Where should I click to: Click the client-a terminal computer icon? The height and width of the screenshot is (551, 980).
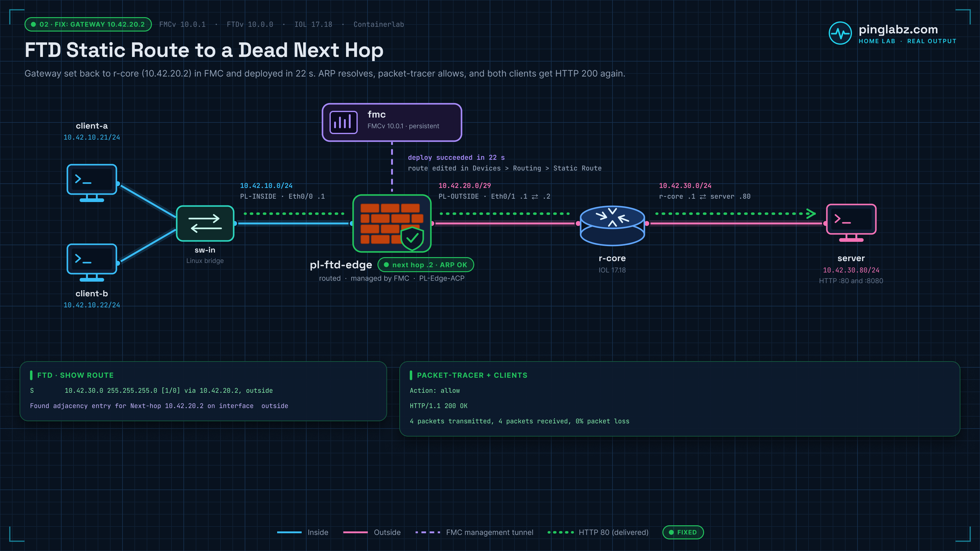(92, 183)
